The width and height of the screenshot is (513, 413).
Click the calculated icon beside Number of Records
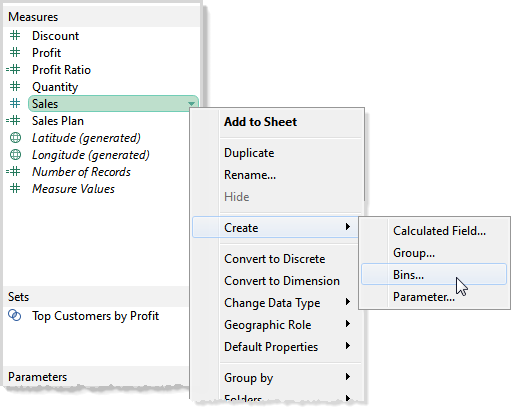coord(13,172)
